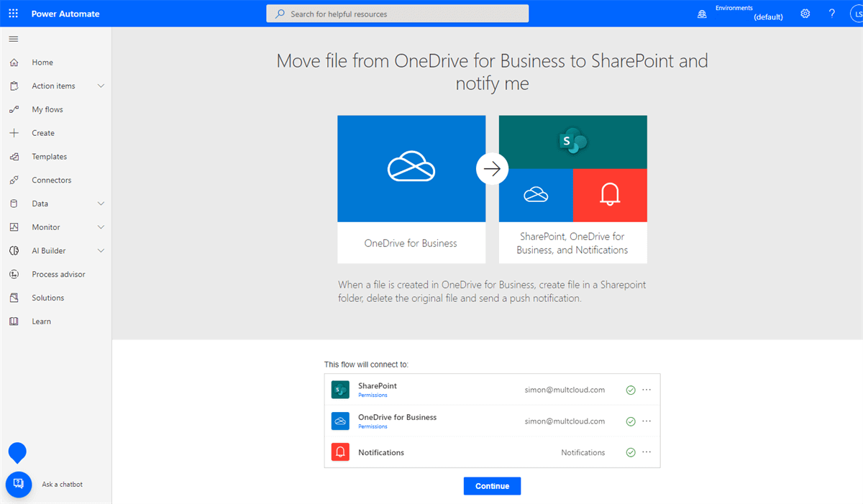Click the My flows icon
863x504 pixels.
coord(14,109)
